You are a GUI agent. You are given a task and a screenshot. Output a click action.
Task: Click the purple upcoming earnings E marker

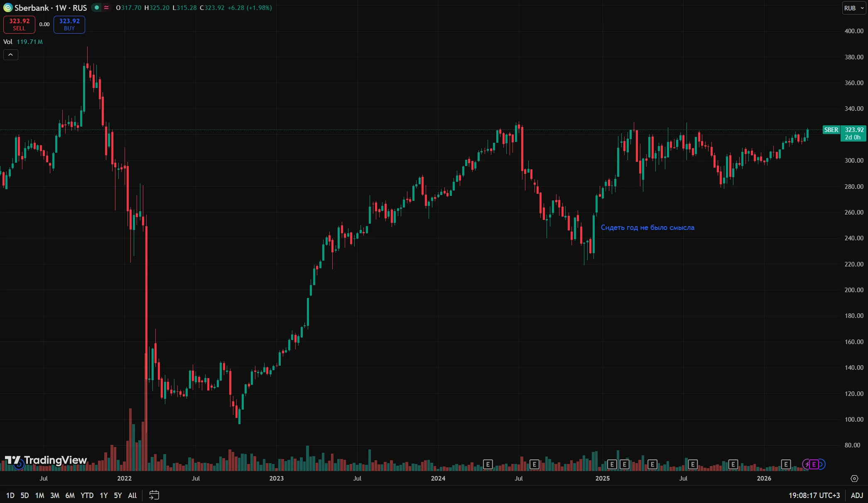point(814,464)
